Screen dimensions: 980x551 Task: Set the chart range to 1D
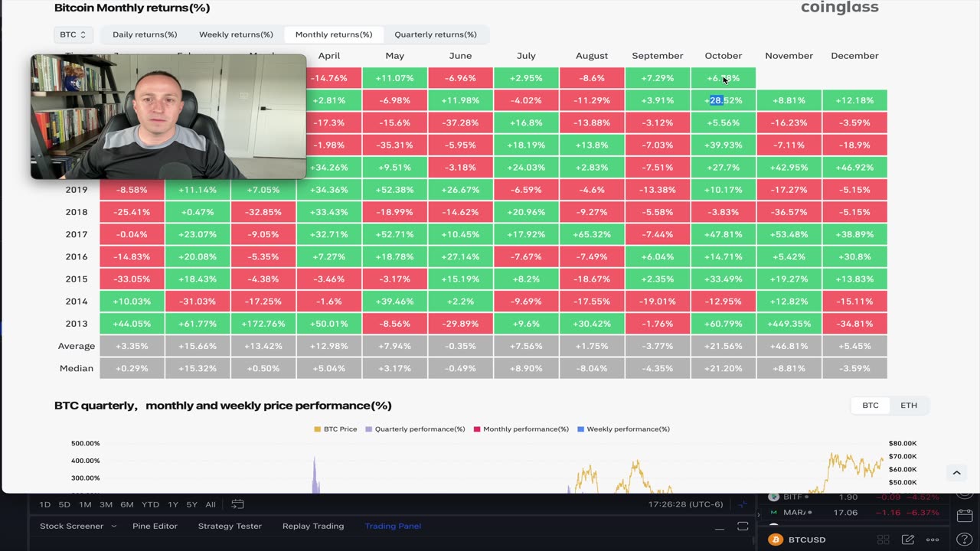point(44,504)
